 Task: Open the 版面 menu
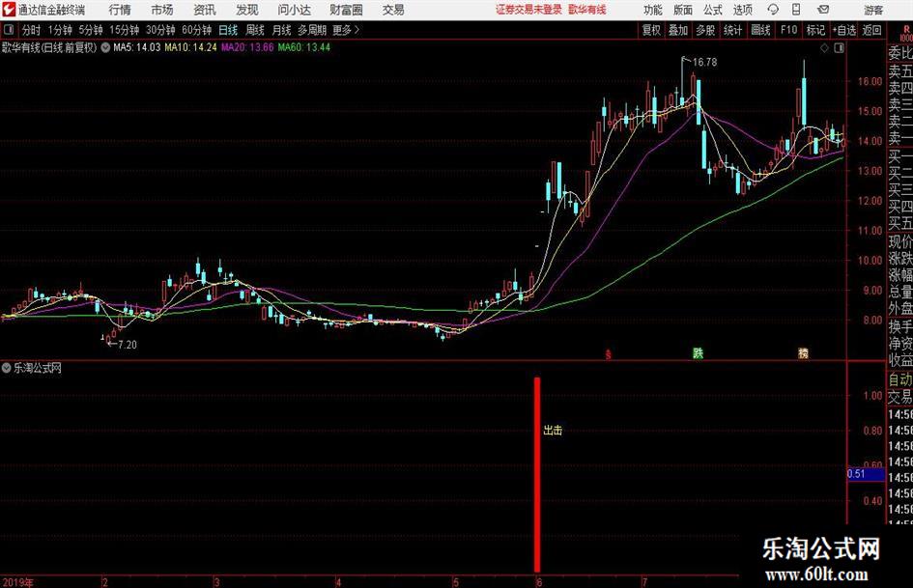tap(682, 10)
